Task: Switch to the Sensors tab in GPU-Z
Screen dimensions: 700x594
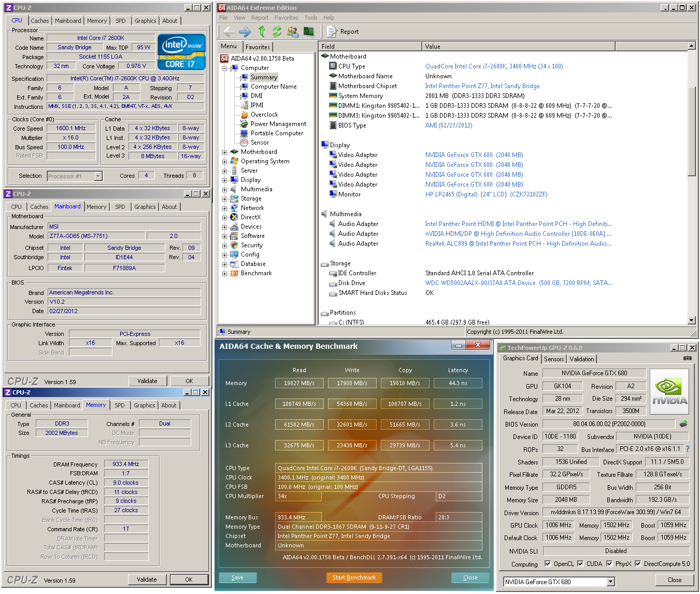Action: click(554, 359)
